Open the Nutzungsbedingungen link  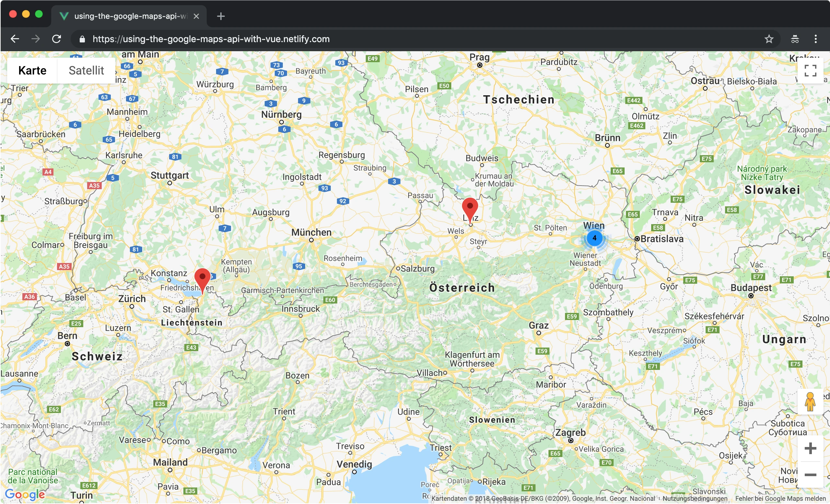[x=695, y=498]
